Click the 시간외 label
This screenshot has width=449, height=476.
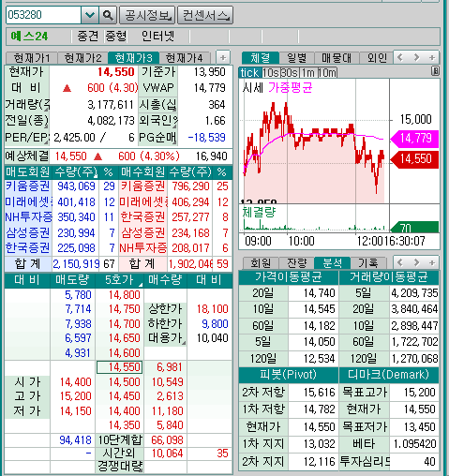click(x=119, y=454)
